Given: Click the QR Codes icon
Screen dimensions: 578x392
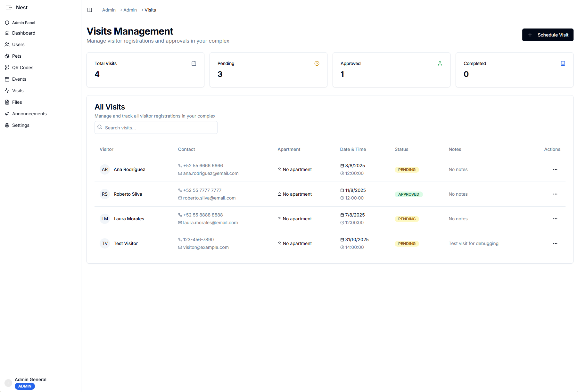Looking at the screenshot, I should (x=7, y=68).
